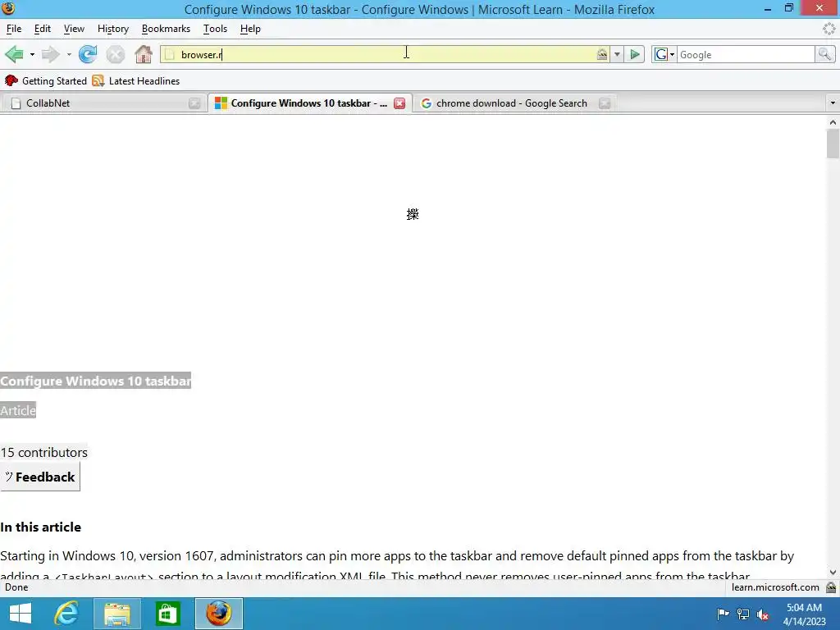Open Back button history dropdown
This screenshot has height=630, width=840.
32,55
